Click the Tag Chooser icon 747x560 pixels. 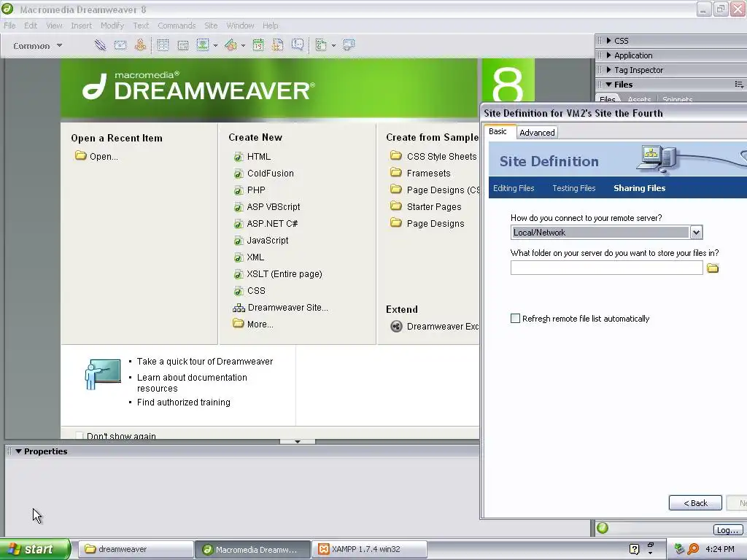[x=349, y=45]
